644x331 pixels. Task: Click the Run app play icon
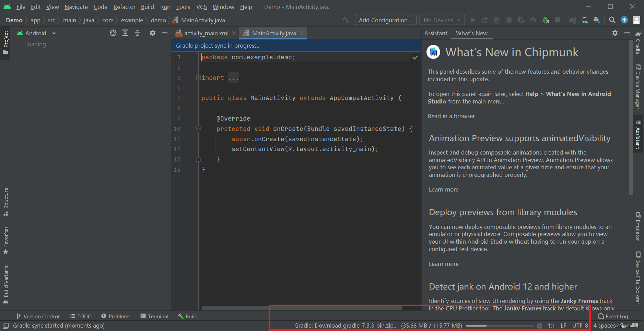[473, 20]
